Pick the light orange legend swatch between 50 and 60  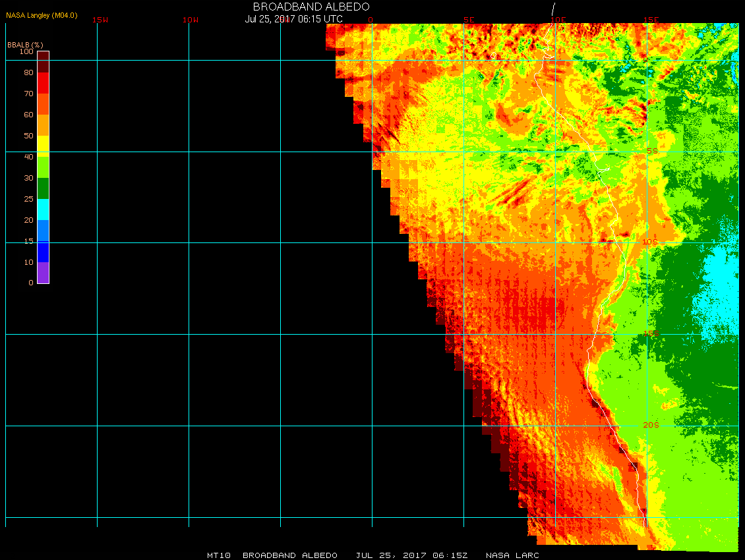click(x=44, y=125)
